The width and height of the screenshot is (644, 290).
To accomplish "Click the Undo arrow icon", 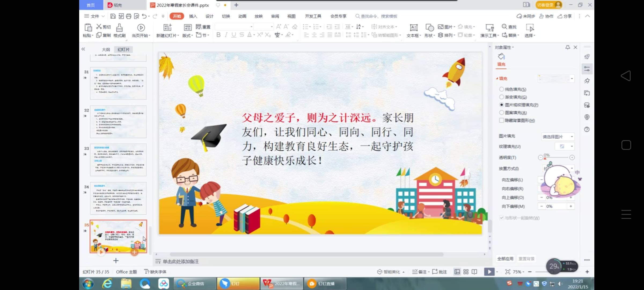I will pyautogui.click(x=144, y=16).
